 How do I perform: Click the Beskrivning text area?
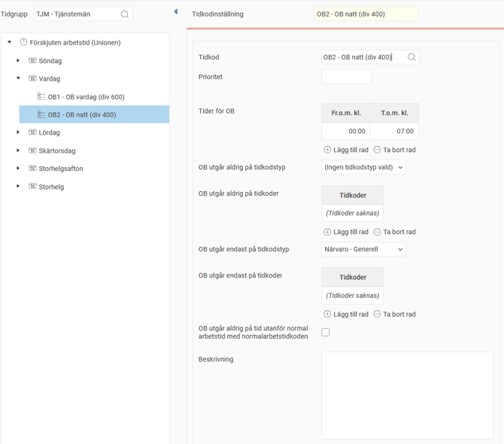click(x=407, y=395)
